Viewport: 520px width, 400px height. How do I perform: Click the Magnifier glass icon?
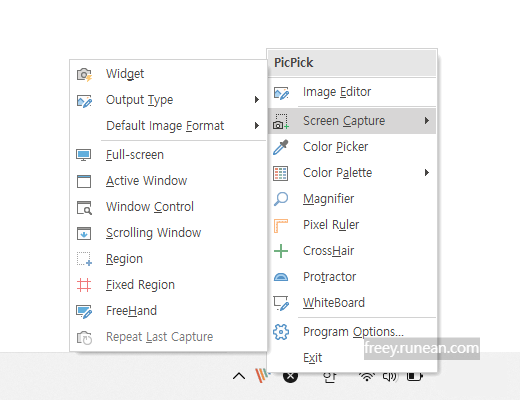point(281,199)
